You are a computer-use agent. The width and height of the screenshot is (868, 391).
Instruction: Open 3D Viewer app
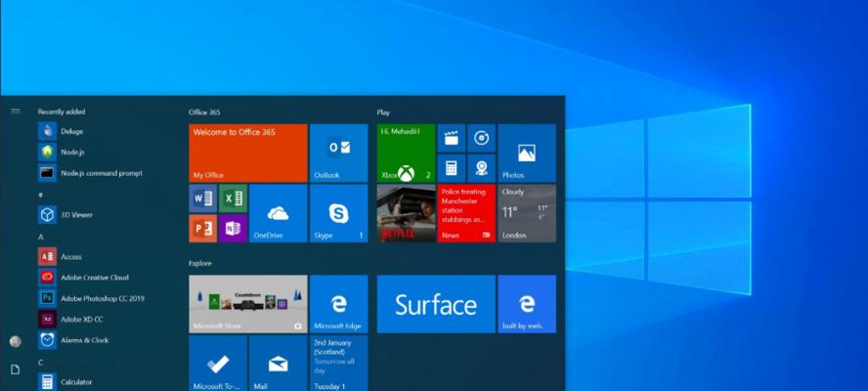(65, 214)
